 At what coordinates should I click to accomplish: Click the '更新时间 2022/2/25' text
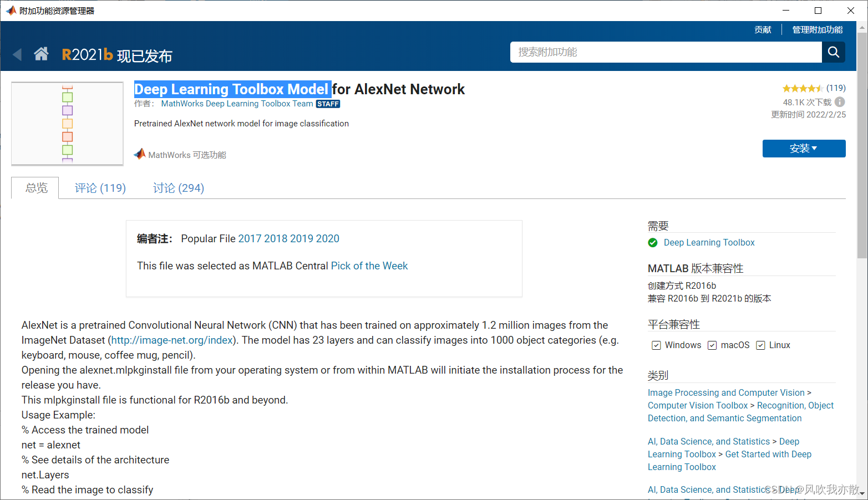(808, 115)
